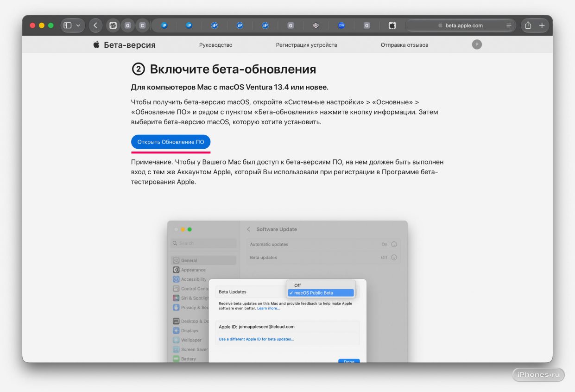Open the Руководство navigation item
The height and width of the screenshot is (392, 575).
point(216,45)
